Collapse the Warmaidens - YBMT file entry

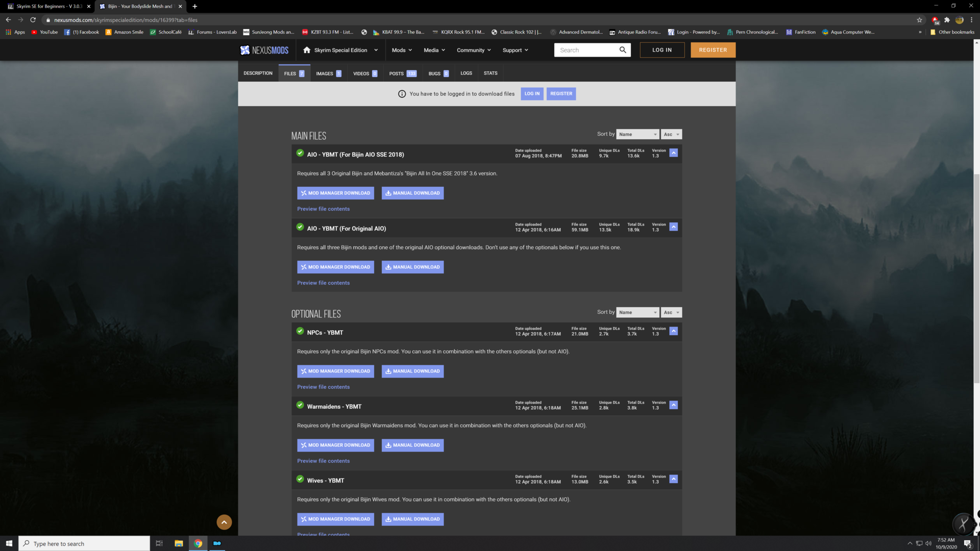pos(674,405)
